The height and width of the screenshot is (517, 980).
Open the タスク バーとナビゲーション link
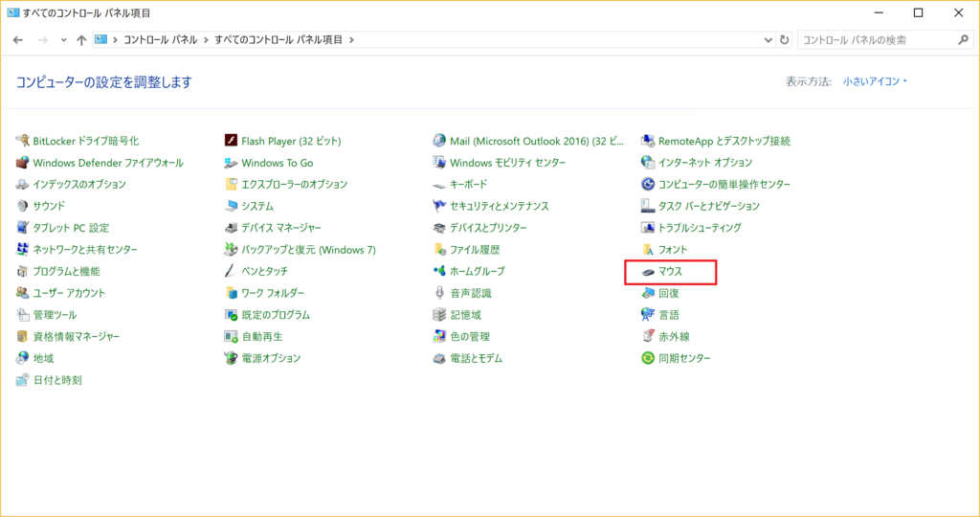[x=709, y=206]
